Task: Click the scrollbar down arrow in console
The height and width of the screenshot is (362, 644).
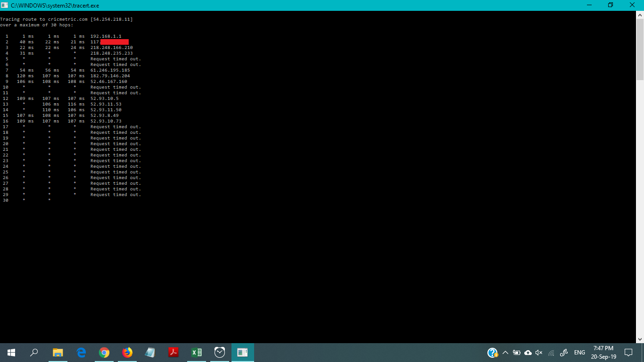Action: tap(640, 339)
